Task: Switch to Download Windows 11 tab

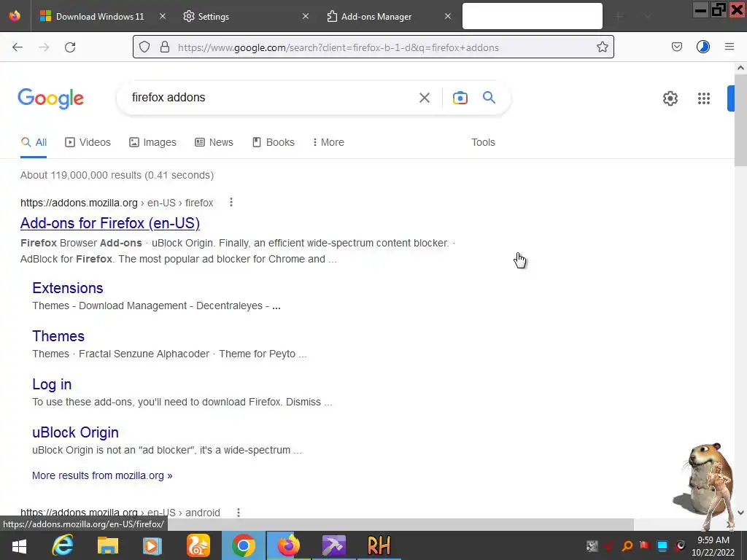Action: pyautogui.click(x=99, y=16)
